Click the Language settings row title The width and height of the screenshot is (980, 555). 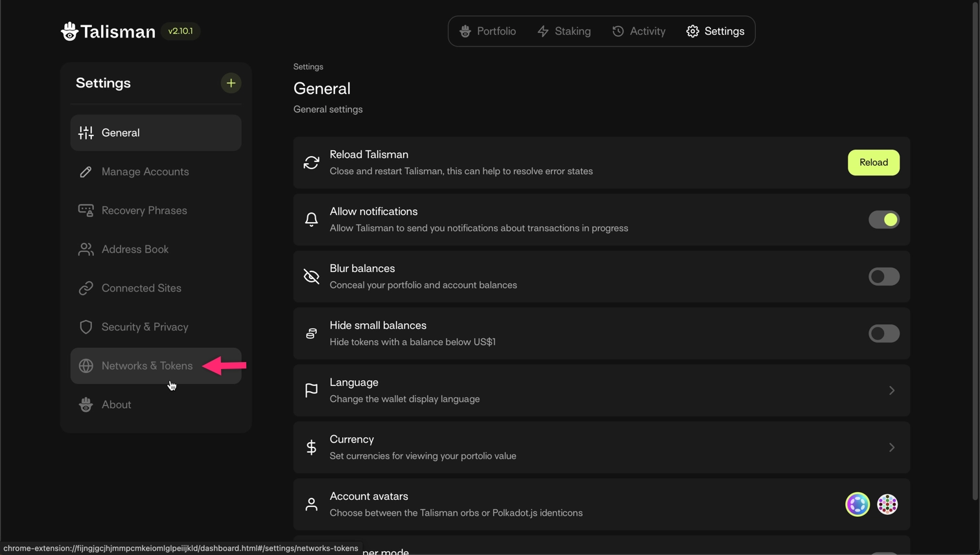354,383
